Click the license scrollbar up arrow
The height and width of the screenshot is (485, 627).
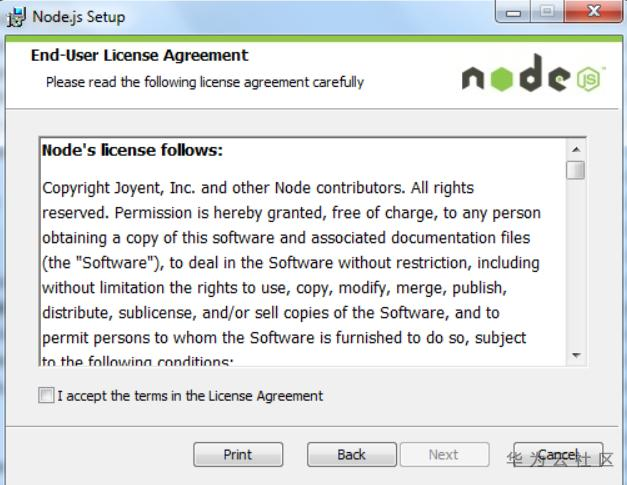[x=575, y=150]
